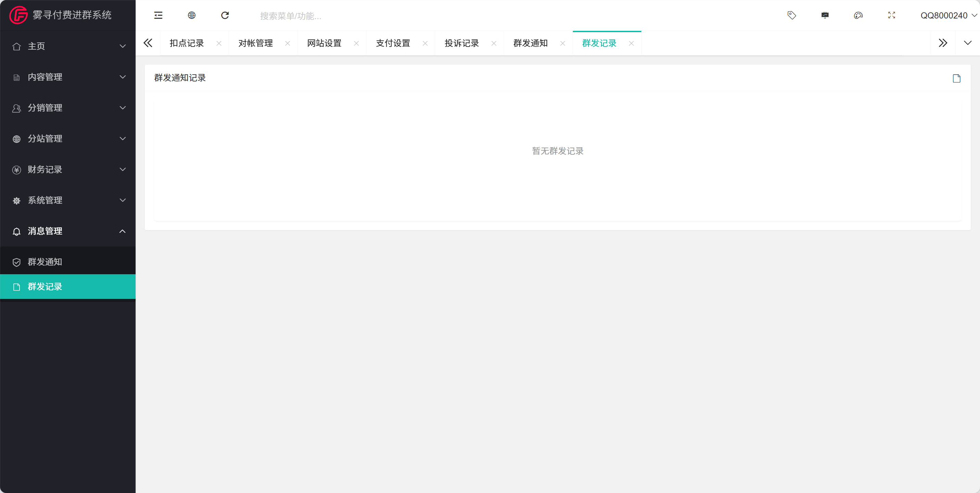Click the 主页 sidebar menu label

tap(36, 47)
